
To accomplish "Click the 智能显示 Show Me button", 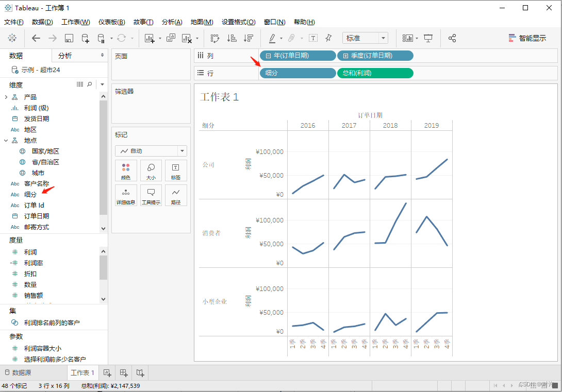I will (527, 38).
